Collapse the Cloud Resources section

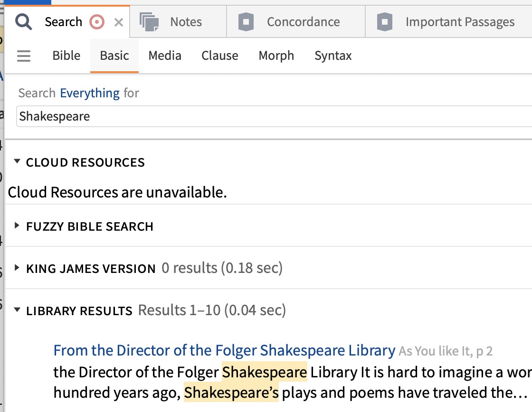[x=17, y=161]
